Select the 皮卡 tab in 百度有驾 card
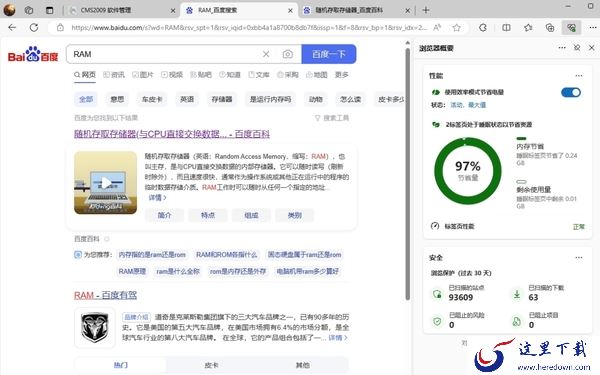 point(211,365)
